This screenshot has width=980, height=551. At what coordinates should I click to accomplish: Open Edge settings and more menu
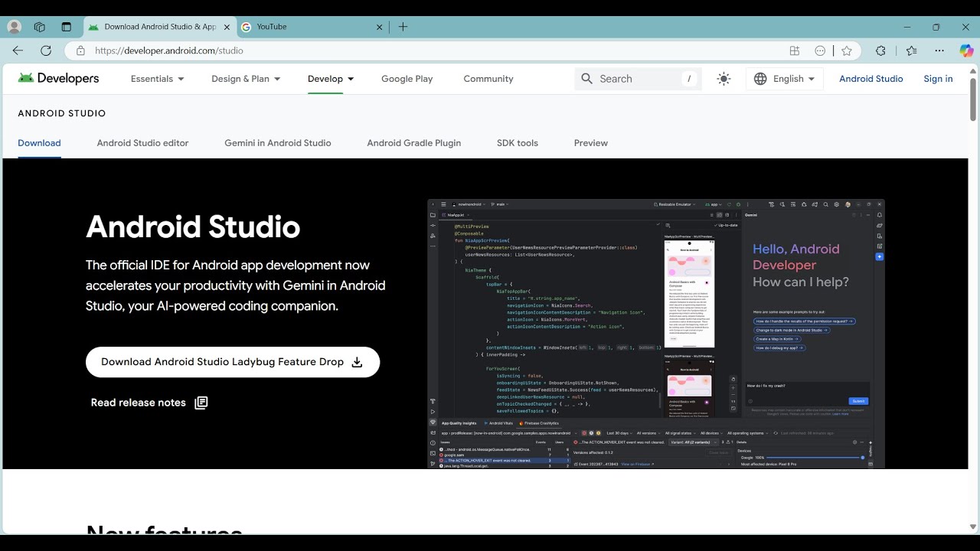coord(939,51)
